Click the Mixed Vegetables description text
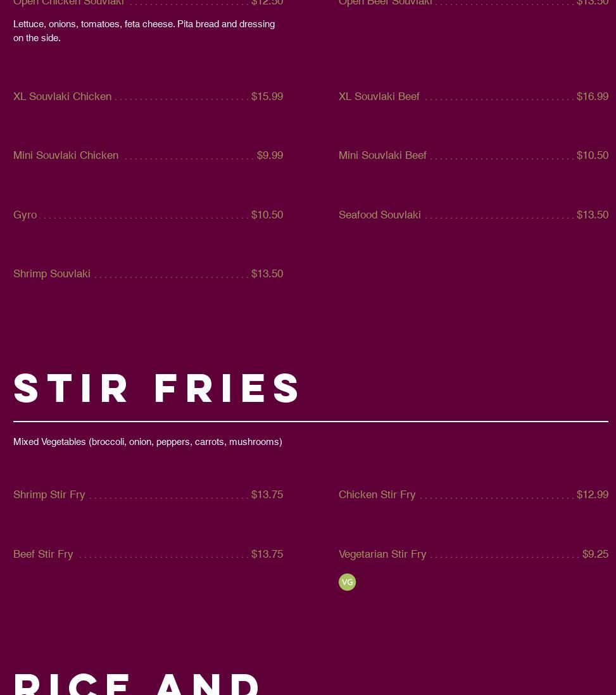This screenshot has width=616, height=695. point(148,442)
